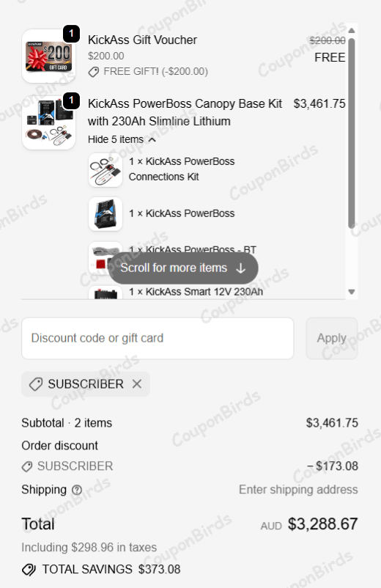Click the Apply discount button
Screen dimensions: 381x588
coord(332,338)
